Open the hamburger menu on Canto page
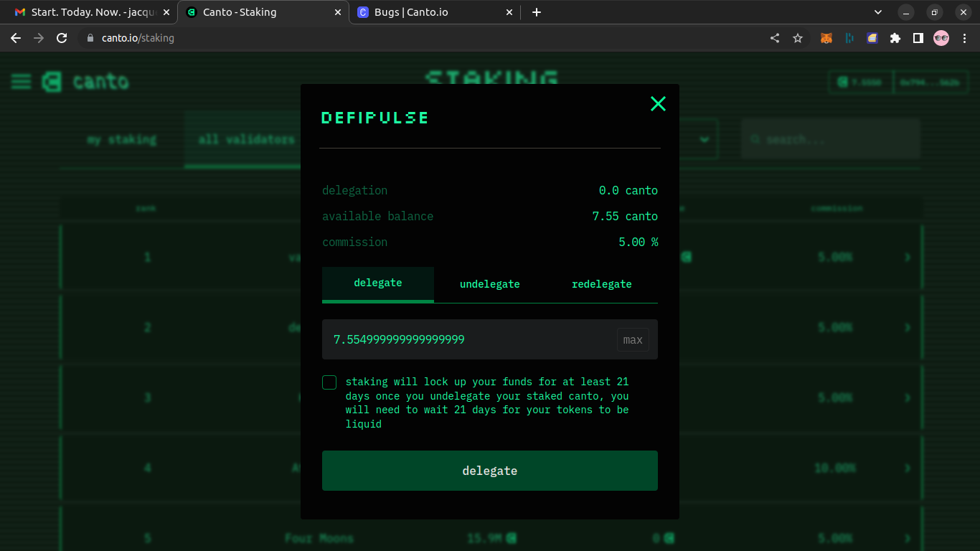The image size is (980, 551). click(21, 82)
